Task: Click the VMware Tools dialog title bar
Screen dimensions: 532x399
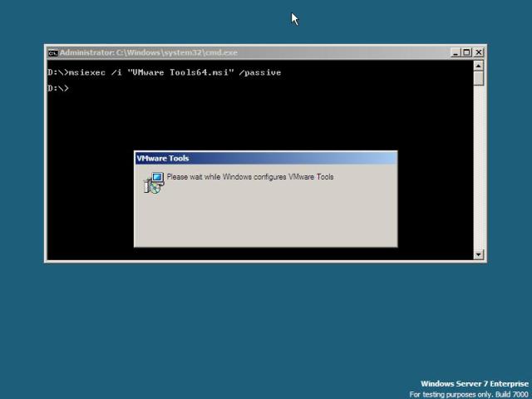Action: [266, 158]
